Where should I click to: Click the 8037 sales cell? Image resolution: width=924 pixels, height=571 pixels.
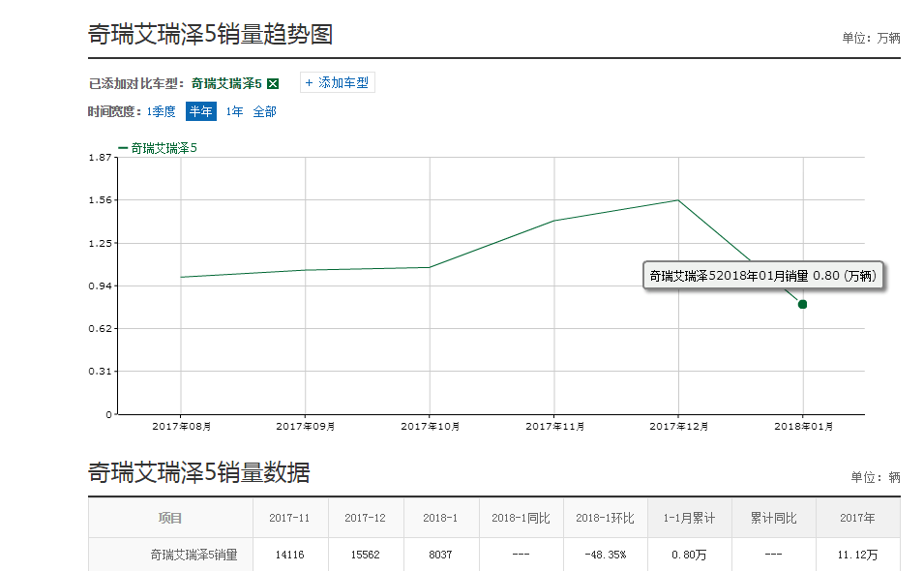[440, 555]
